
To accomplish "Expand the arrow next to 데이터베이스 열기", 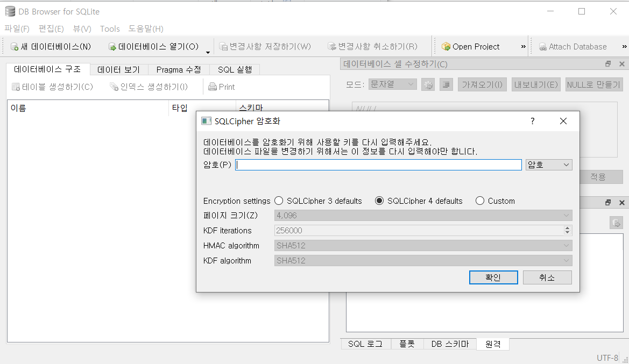I will pos(208,52).
